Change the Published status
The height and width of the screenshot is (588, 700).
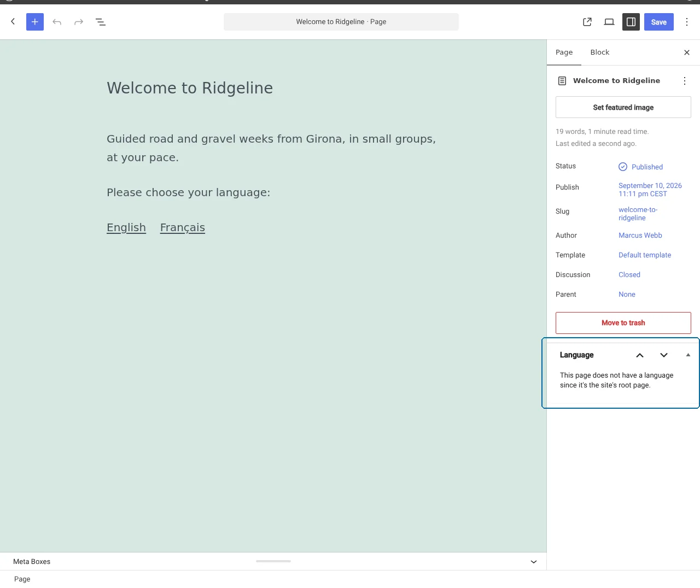coord(641,167)
